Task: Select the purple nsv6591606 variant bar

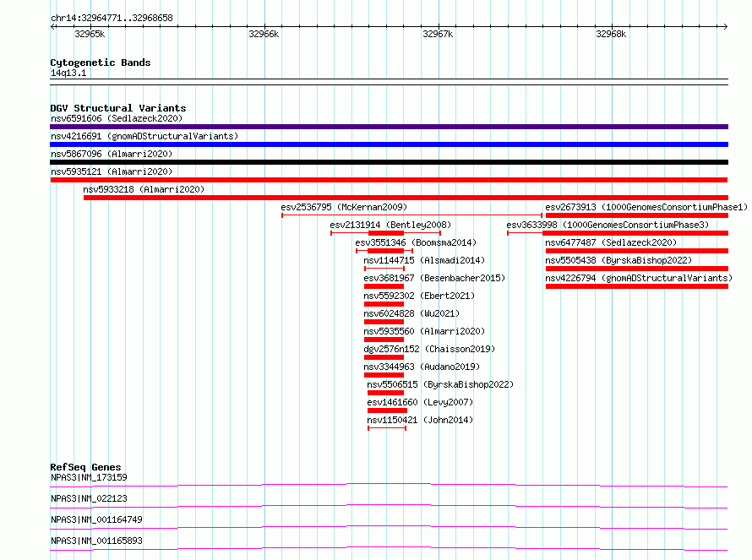Action: tap(389, 127)
